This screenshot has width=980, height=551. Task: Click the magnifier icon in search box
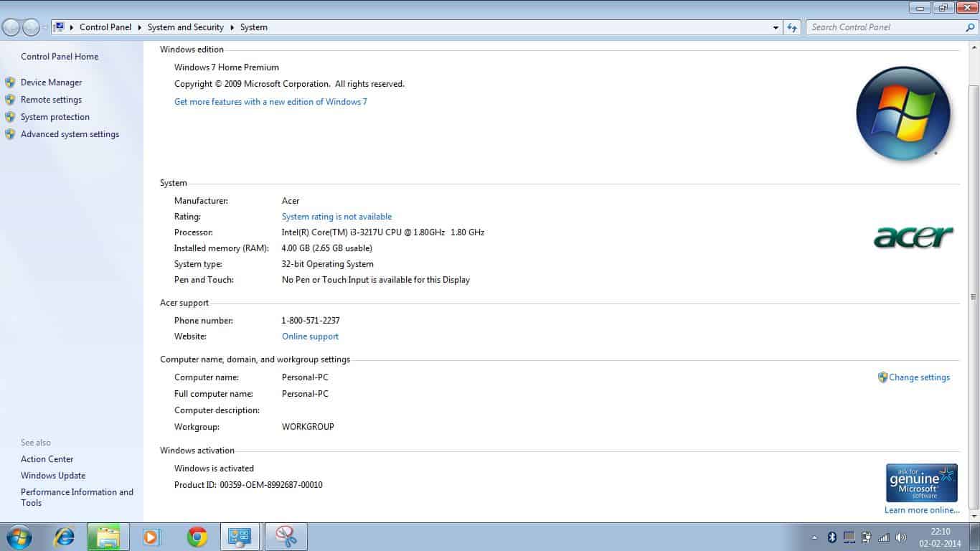point(970,27)
